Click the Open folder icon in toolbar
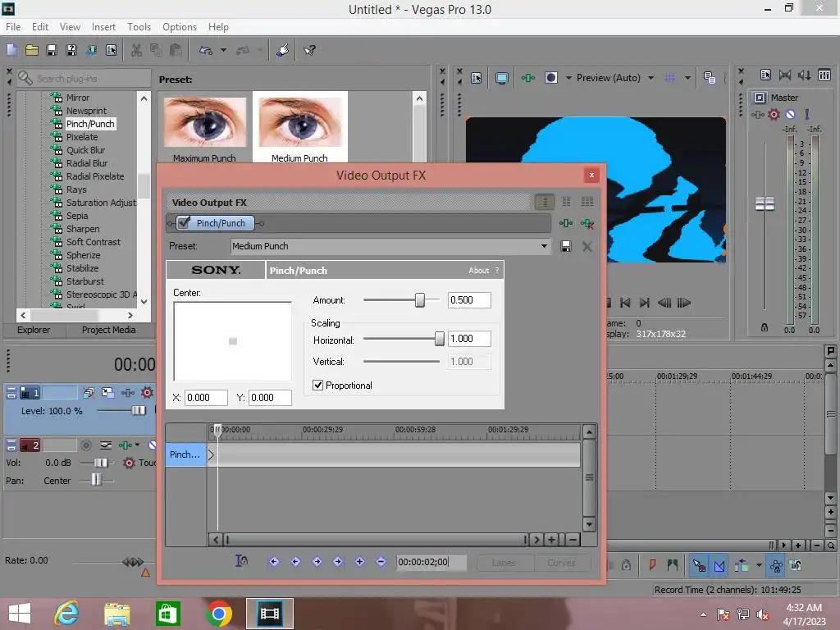This screenshot has width=840, height=630. point(32,50)
